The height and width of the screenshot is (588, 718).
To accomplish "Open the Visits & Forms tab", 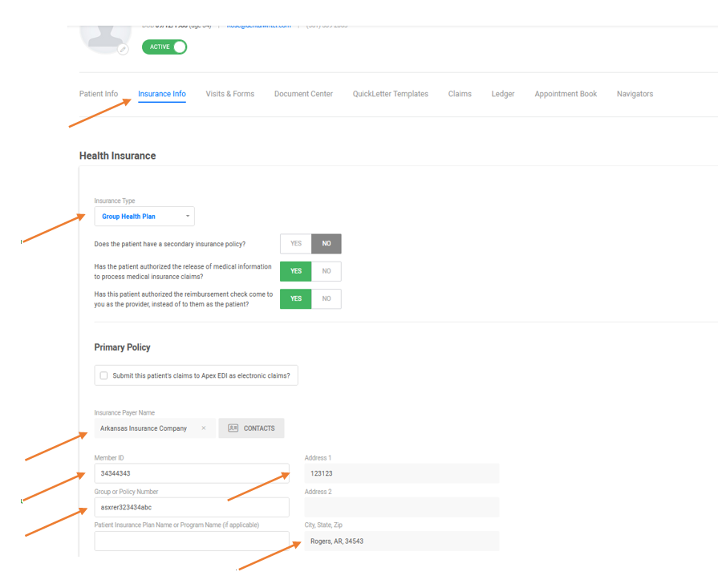I will click(229, 94).
